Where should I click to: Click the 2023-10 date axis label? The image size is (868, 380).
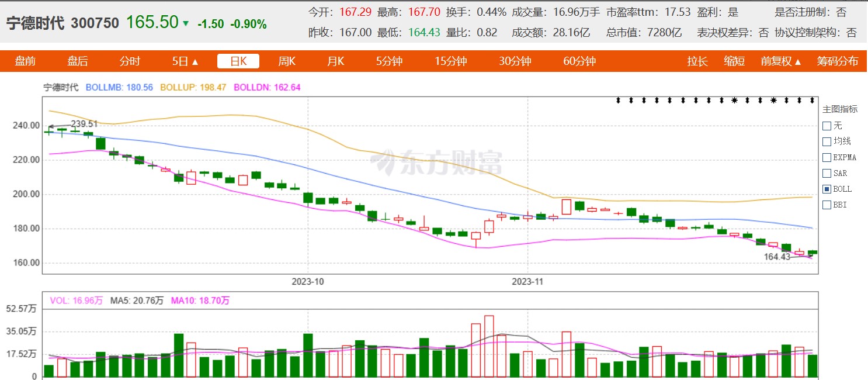(x=308, y=281)
